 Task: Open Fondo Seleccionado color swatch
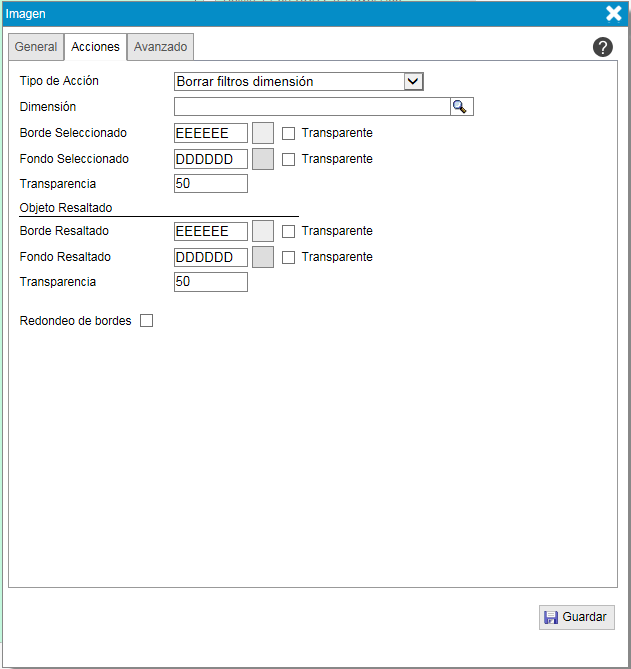point(263,159)
